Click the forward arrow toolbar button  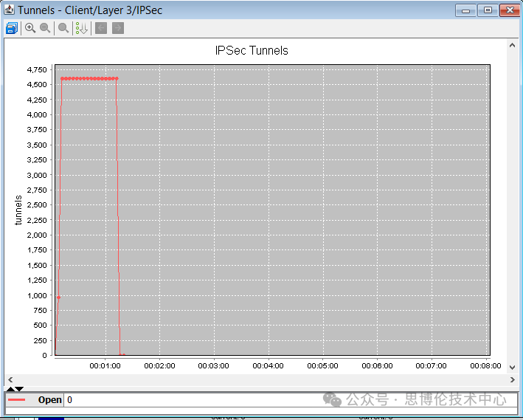[x=117, y=28]
